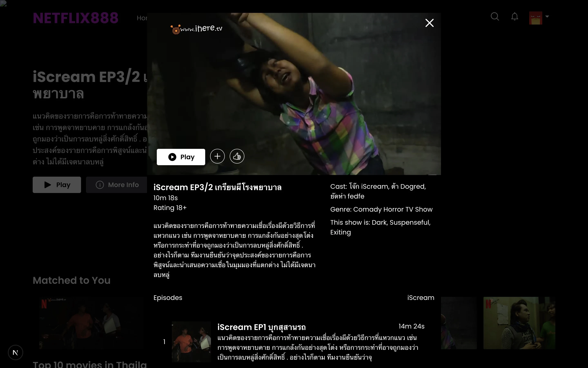
Task: Open the episode 1 thumbnail
Action: click(x=191, y=342)
